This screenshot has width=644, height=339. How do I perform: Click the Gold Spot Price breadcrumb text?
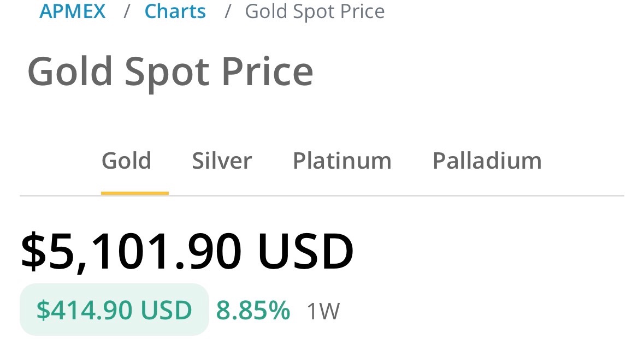click(315, 11)
